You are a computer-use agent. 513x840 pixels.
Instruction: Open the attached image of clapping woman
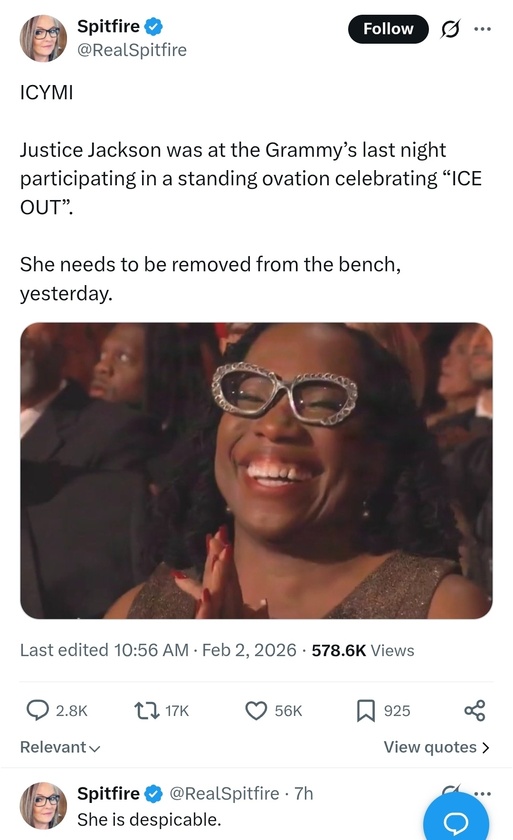tap(256, 470)
